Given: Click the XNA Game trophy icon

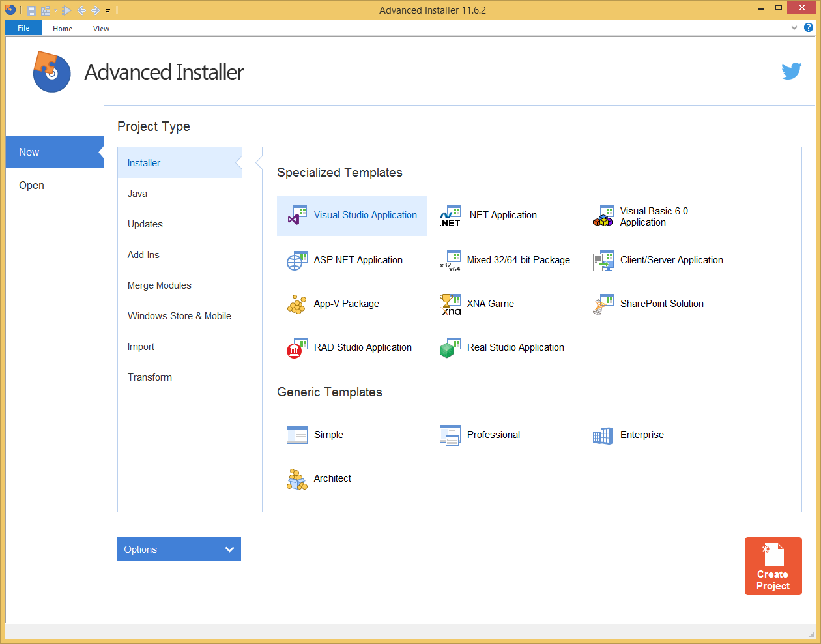Looking at the screenshot, I should 450,304.
